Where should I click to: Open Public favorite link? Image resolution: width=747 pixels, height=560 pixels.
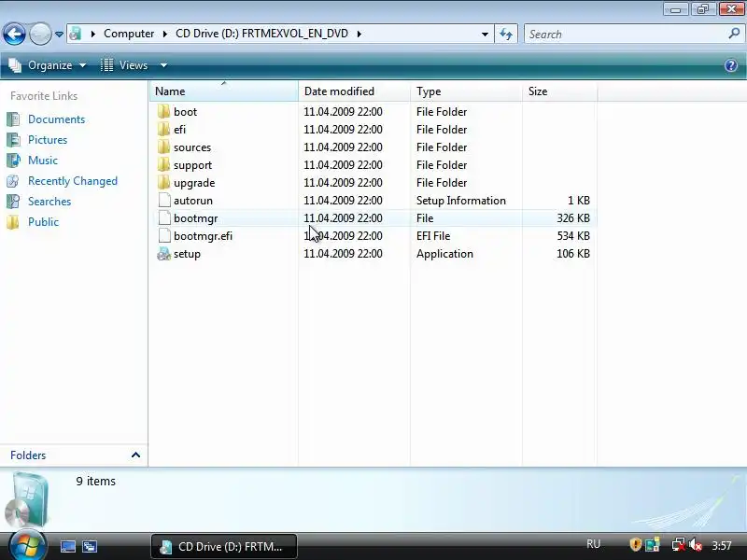[43, 222]
